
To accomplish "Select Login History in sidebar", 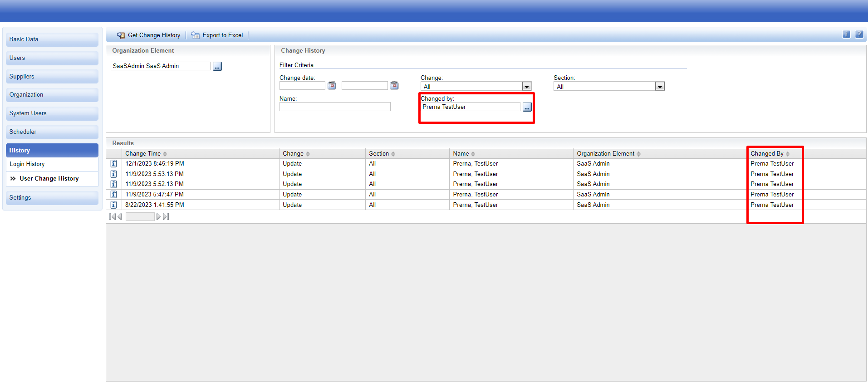I will click(27, 164).
